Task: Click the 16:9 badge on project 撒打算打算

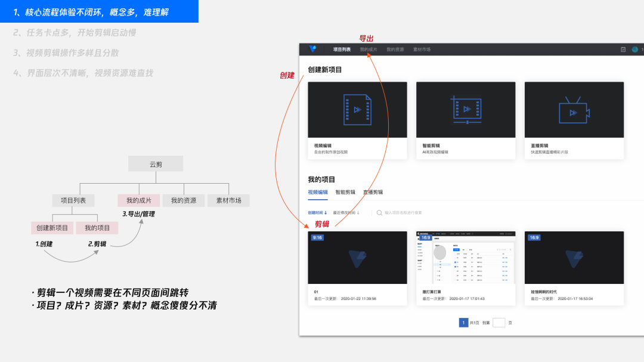Action: click(426, 237)
